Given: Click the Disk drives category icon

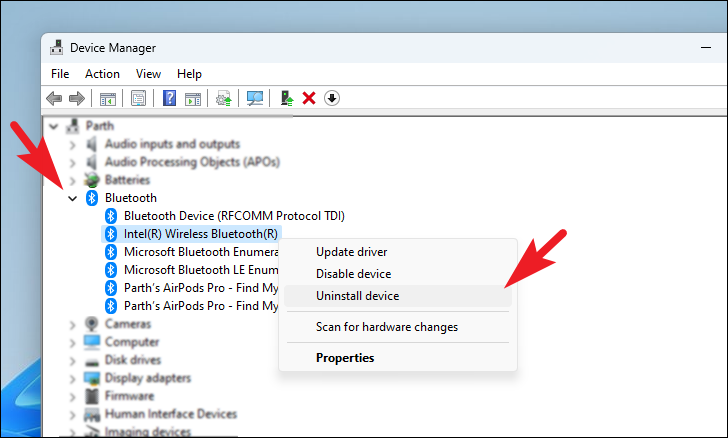Looking at the screenshot, I should [x=92, y=361].
